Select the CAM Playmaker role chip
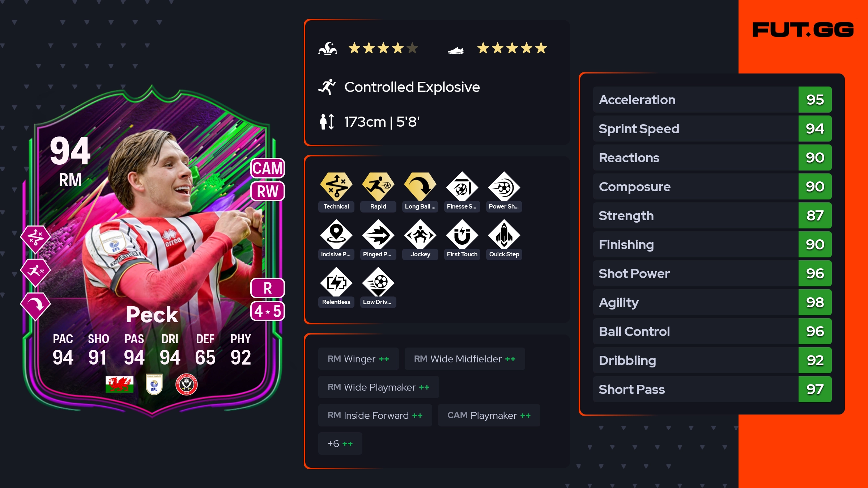The image size is (868, 488). pos(489,415)
